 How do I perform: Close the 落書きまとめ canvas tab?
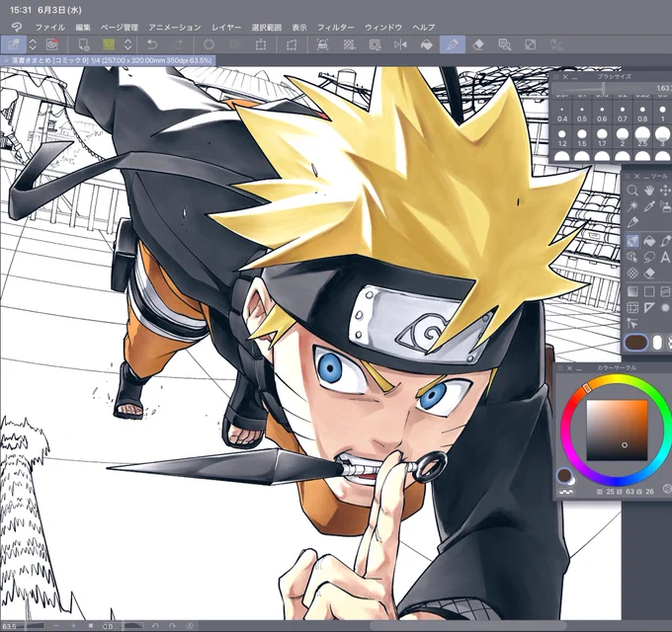[x=6, y=60]
